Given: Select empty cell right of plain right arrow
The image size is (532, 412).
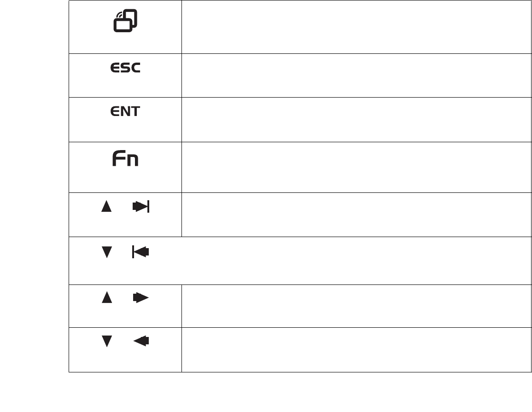Looking at the screenshot, I should point(355,306).
